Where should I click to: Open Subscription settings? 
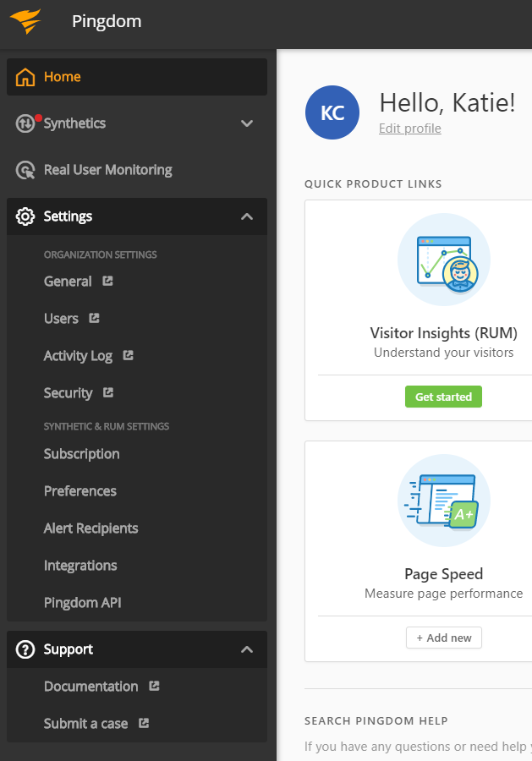point(81,454)
